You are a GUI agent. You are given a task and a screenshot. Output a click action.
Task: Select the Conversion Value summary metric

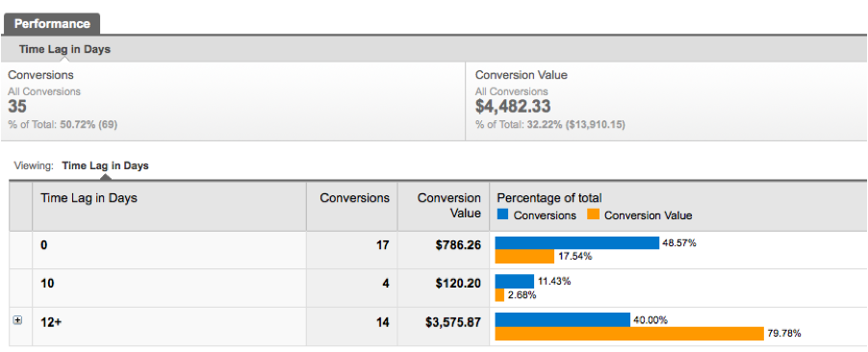(667, 101)
